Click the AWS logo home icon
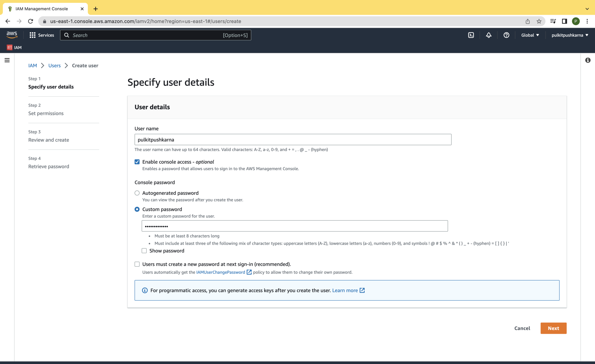595x364 pixels. (x=12, y=35)
